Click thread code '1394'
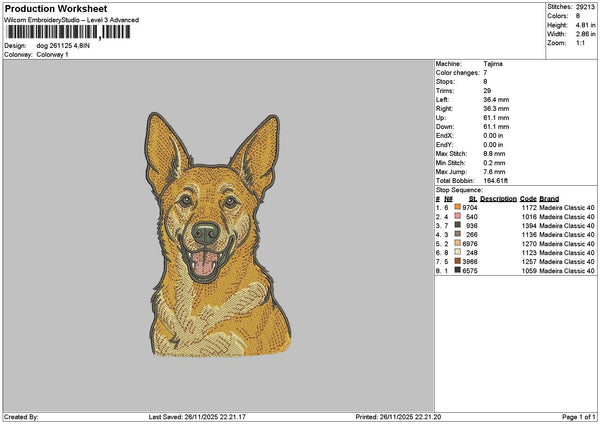 tap(530, 226)
